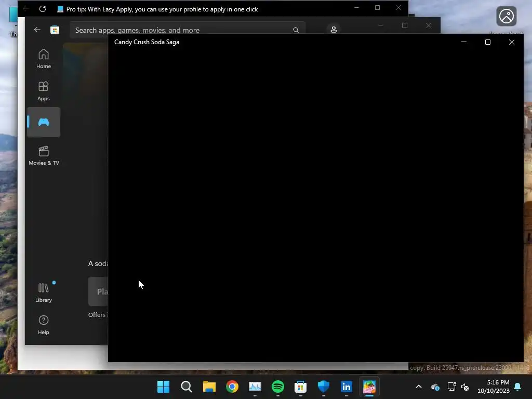Minimize the Candy Crush Soda Saga window
The width and height of the screenshot is (532, 399).
point(464,42)
